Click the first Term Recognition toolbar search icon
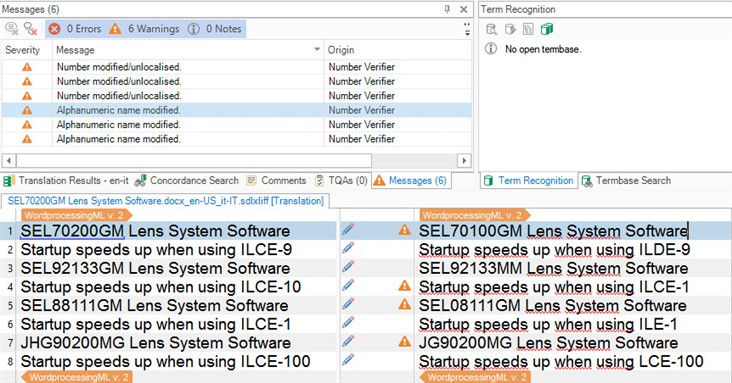Screen dimensions: 732x383 point(491,29)
